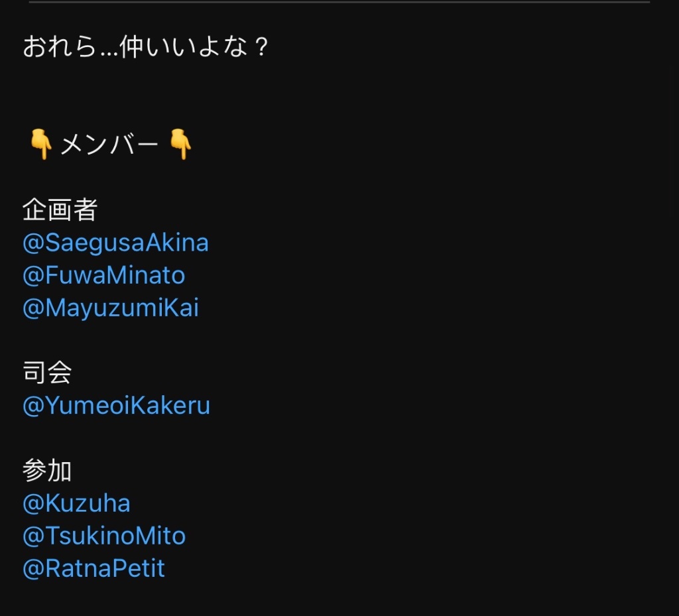Click the left pointing-down hand emoji
Screen dimensions: 679x616
click(41, 144)
